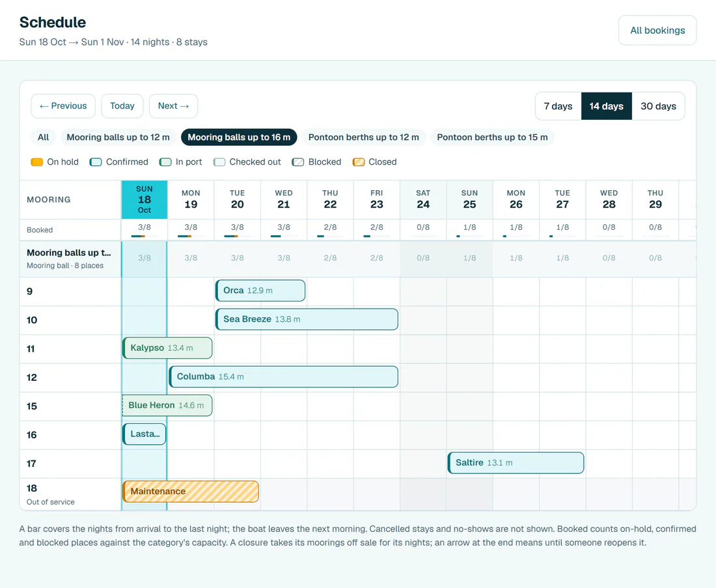Go to the Previous period
The image size is (716, 588).
63,106
